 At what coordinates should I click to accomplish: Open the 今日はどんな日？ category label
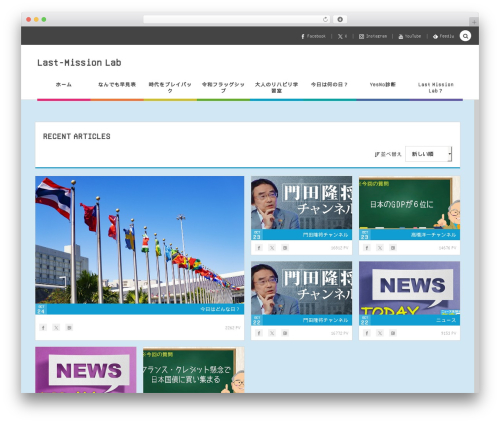(220, 309)
